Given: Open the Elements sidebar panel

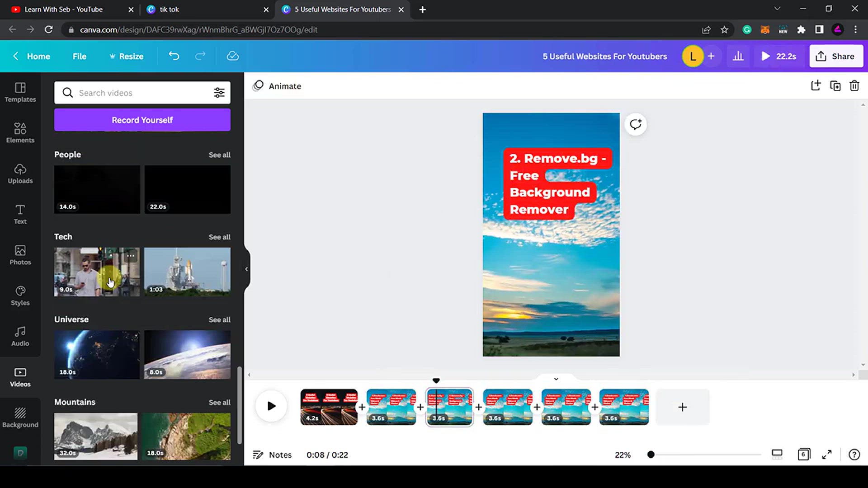Looking at the screenshot, I should [x=20, y=133].
